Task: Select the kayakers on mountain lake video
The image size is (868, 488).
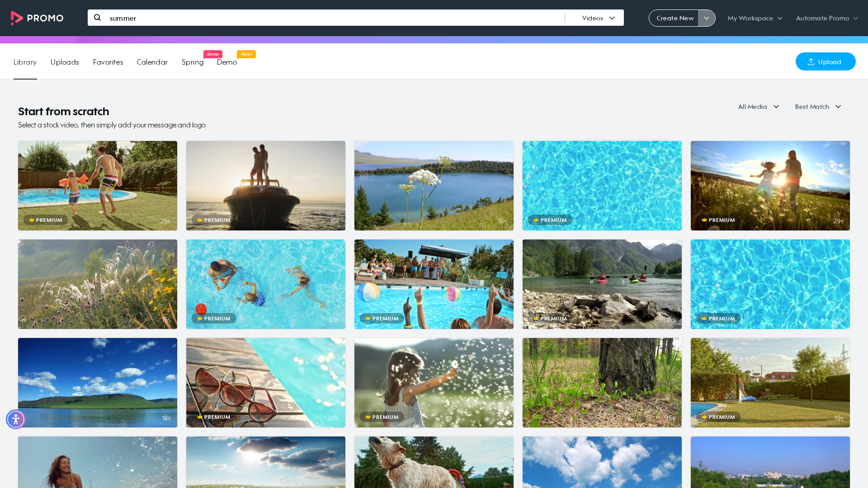Action: point(602,284)
